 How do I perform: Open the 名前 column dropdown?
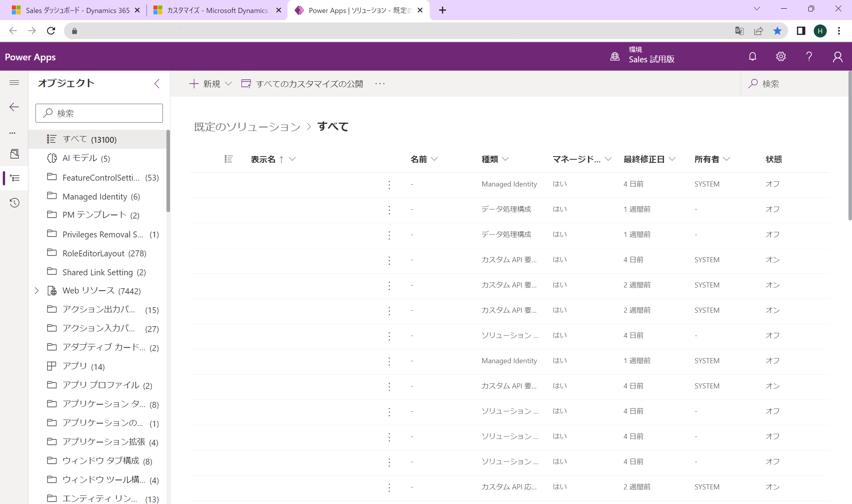point(434,159)
